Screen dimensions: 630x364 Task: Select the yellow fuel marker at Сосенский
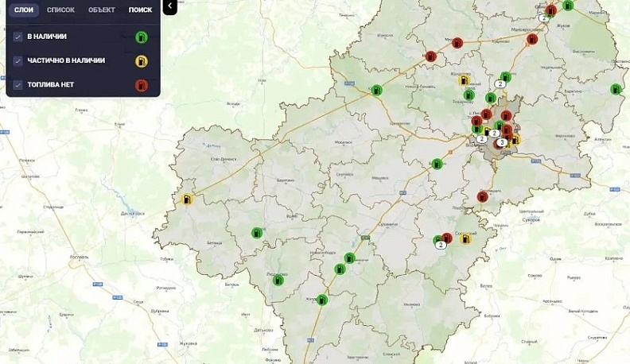pyautogui.click(x=465, y=239)
